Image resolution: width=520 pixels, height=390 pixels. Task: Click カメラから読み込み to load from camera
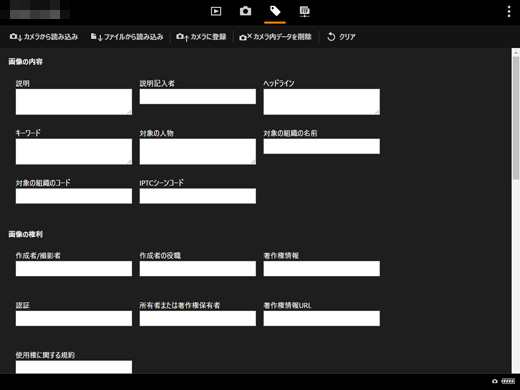[x=44, y=37]
